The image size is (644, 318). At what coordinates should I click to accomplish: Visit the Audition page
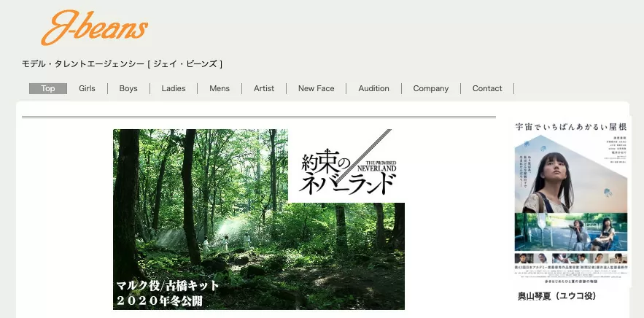(x=373, y=88)
